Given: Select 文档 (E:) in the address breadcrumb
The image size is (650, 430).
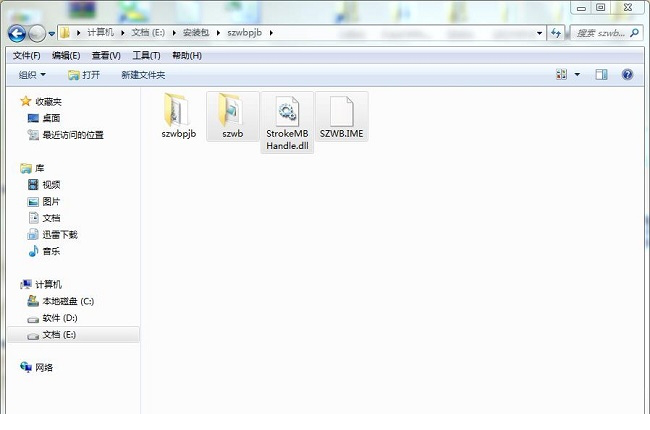Looking at the screenshot, I should click(148, 32).
